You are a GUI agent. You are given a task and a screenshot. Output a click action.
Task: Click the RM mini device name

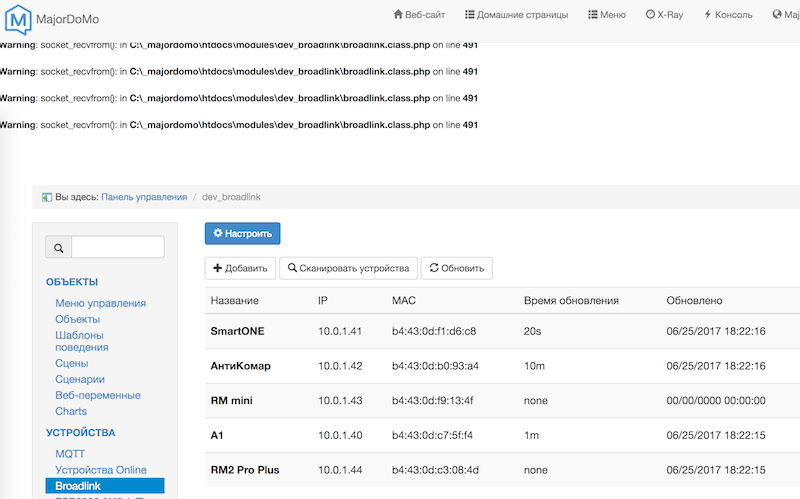232,401
